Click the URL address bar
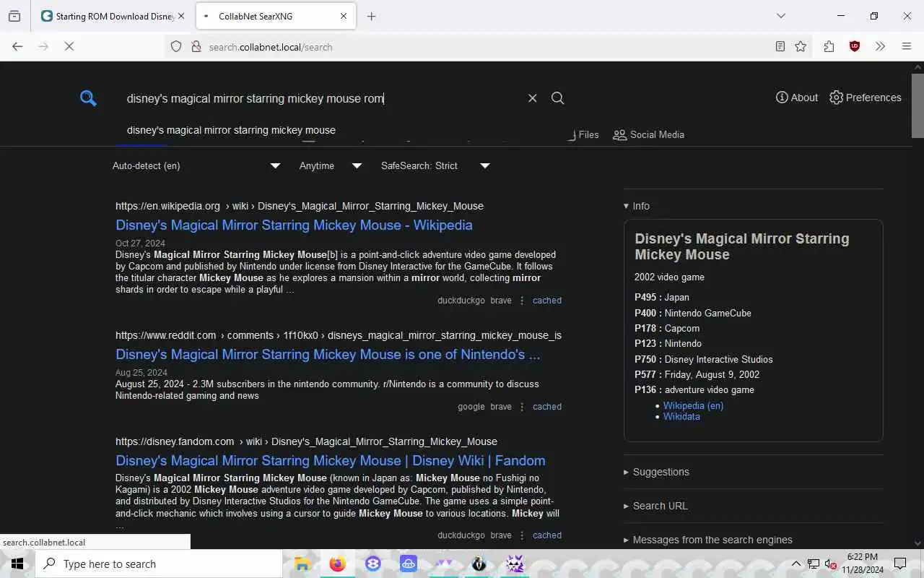Image resolution: width=924 pixels, height=578 pixels. point(476,47)
